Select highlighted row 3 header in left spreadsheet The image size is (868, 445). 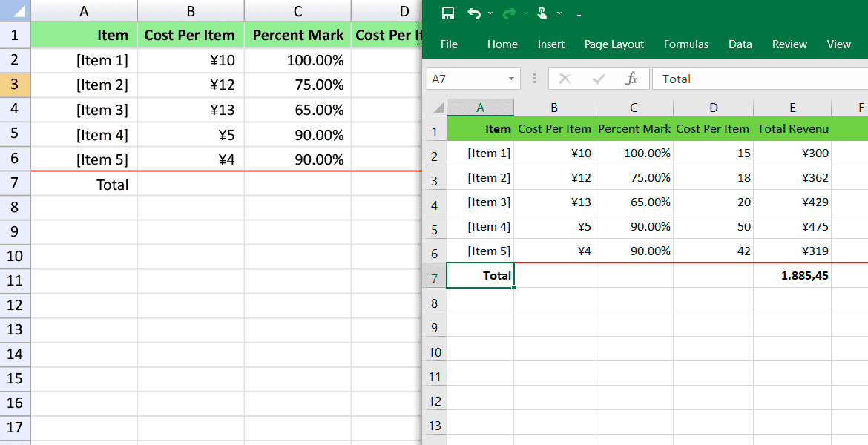[15, 85]
